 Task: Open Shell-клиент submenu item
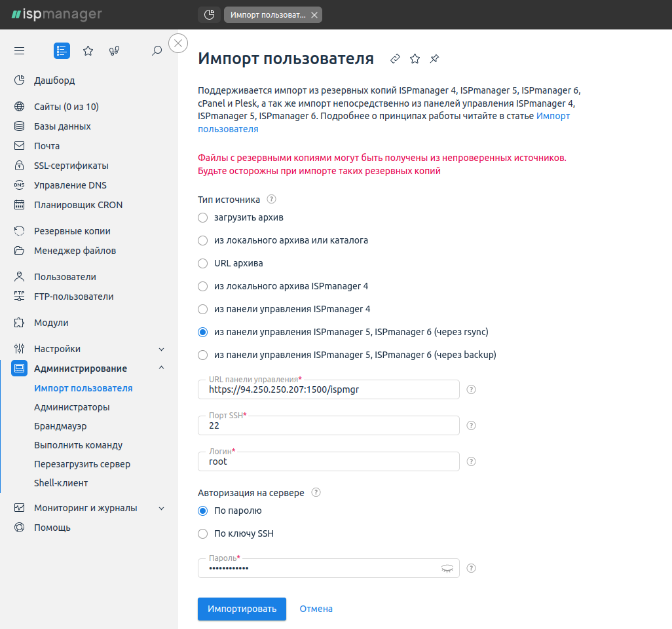(x=61, y=482)
